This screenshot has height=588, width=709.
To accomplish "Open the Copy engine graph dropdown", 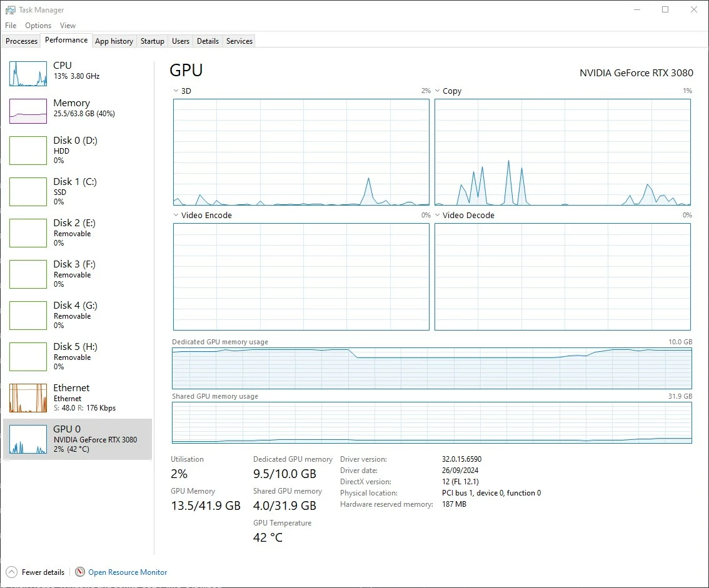I will (437, 91).
